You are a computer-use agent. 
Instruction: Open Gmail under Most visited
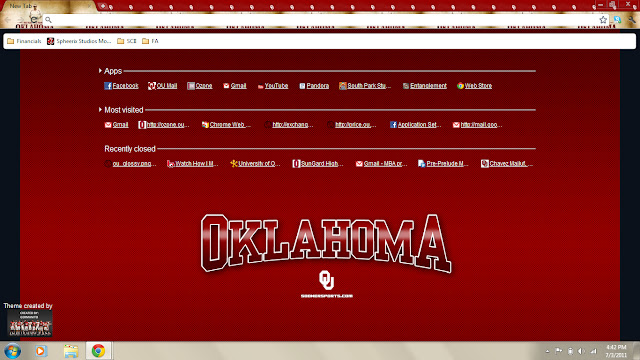pyautogui.click(x=116, y=124)
